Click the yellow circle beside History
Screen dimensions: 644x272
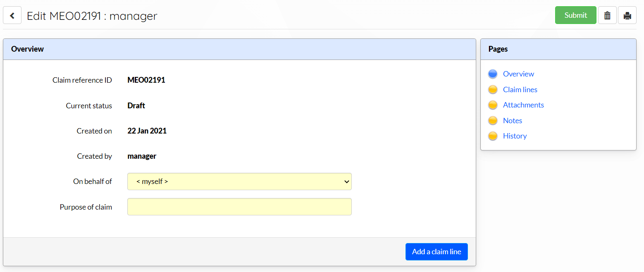pos(493,136)
